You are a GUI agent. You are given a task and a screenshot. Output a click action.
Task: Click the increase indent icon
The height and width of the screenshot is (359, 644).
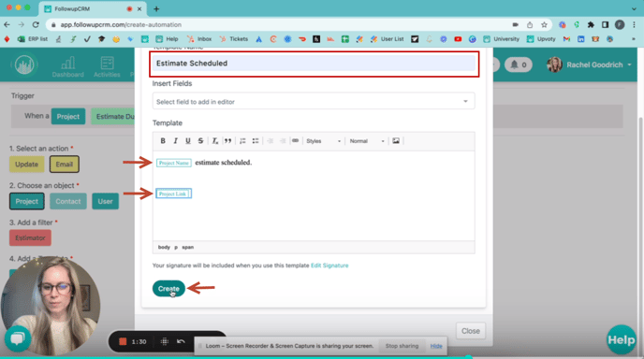[x=283, y=141]
